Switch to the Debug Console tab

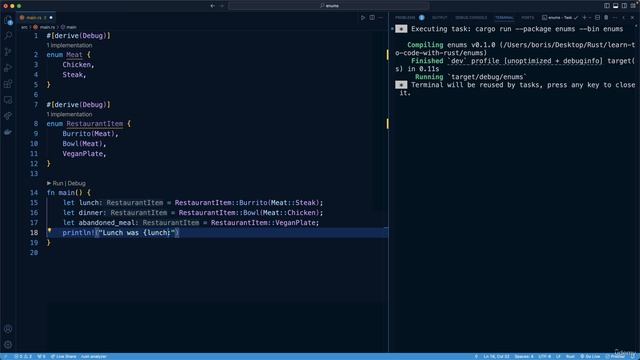(x=471, y=18)
